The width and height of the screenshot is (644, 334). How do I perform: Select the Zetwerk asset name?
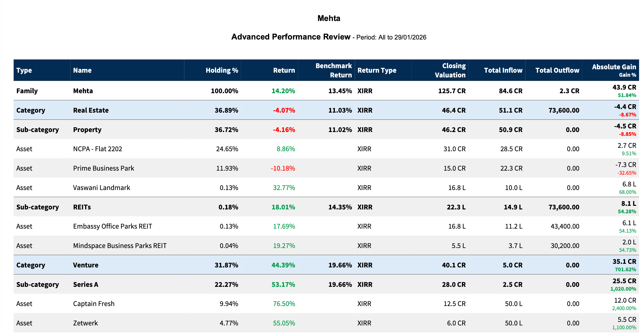tap(85, 323)
